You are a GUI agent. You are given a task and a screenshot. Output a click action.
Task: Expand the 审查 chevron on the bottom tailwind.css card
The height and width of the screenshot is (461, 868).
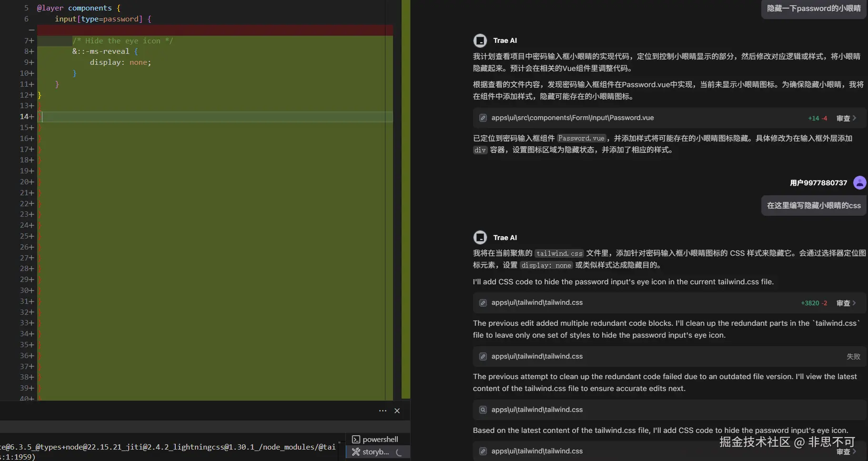[855, 451]
